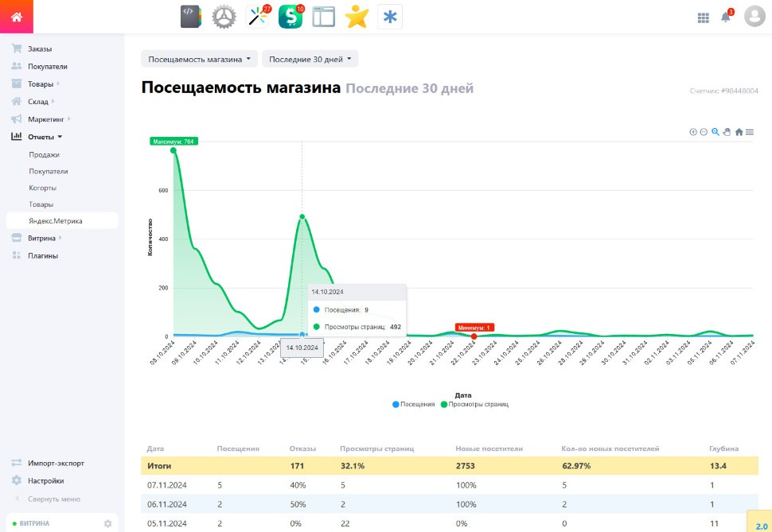Open the Плагины section
Viewport: 772px width, 532px height.
click(42, 256)
